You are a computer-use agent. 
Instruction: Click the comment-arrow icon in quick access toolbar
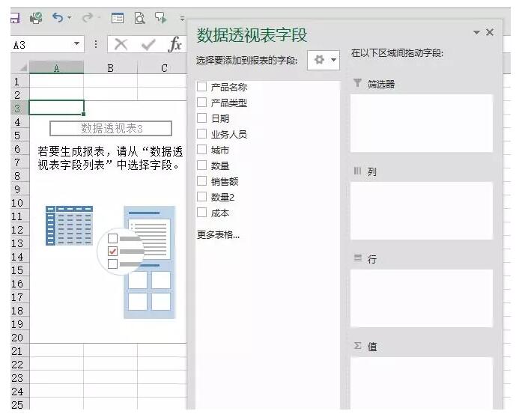(161, 18)
